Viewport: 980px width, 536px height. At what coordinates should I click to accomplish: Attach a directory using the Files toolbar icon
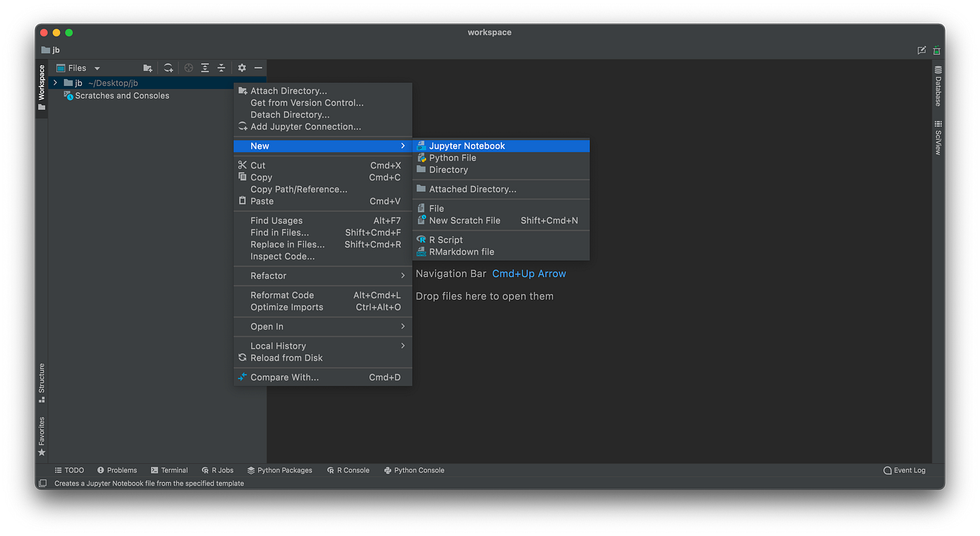147,67
